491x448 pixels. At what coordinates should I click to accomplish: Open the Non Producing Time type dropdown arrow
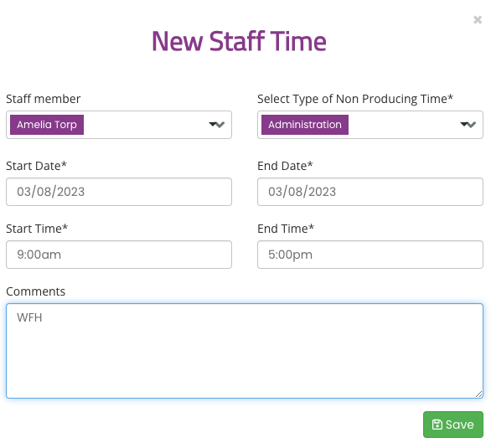point(468,125)
